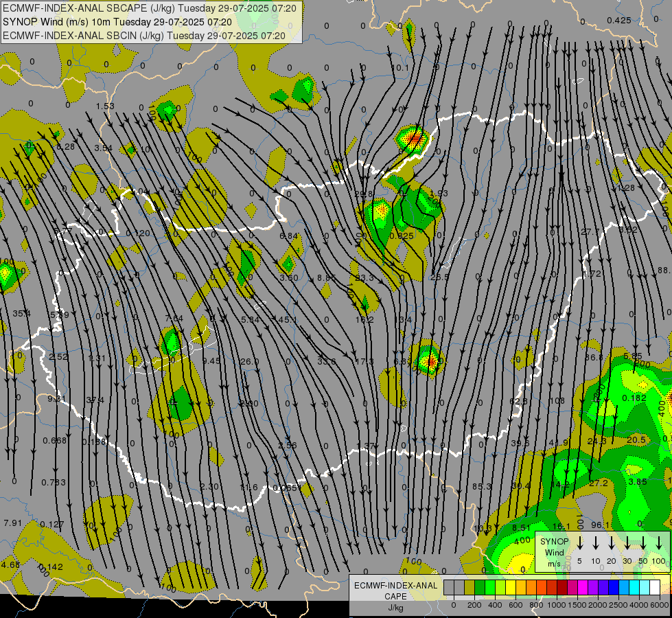The height and width of the screenshot is (618, 672).
Task: Click the map value 96.1
Action: point(600,525)
